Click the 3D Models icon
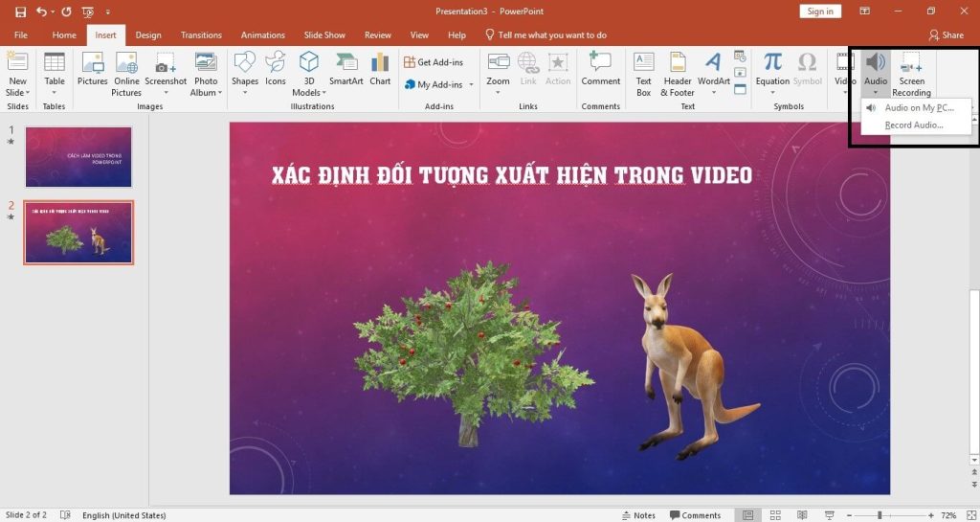 pos(309,62)
